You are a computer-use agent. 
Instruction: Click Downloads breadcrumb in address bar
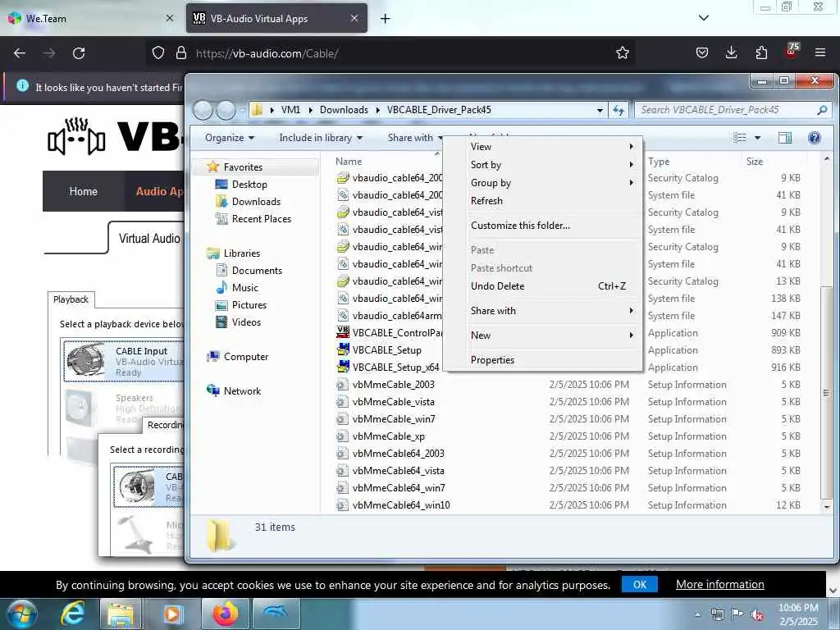tap(344, 110)
